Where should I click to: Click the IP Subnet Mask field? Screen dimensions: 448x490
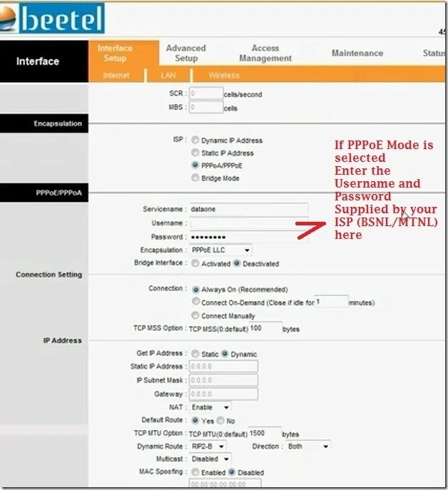[223, 380]
